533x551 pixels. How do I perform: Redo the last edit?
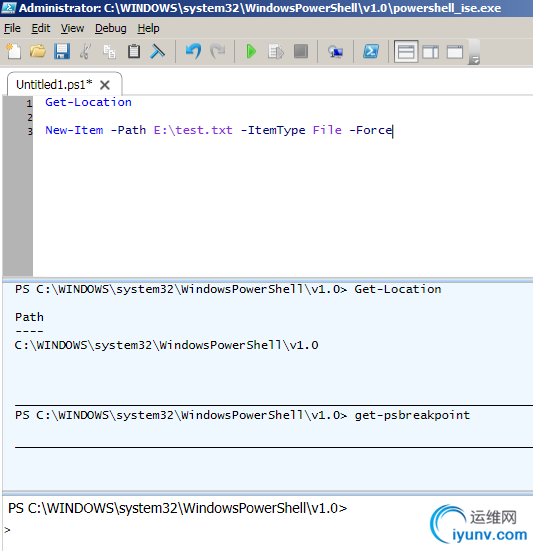coord(218,52)
